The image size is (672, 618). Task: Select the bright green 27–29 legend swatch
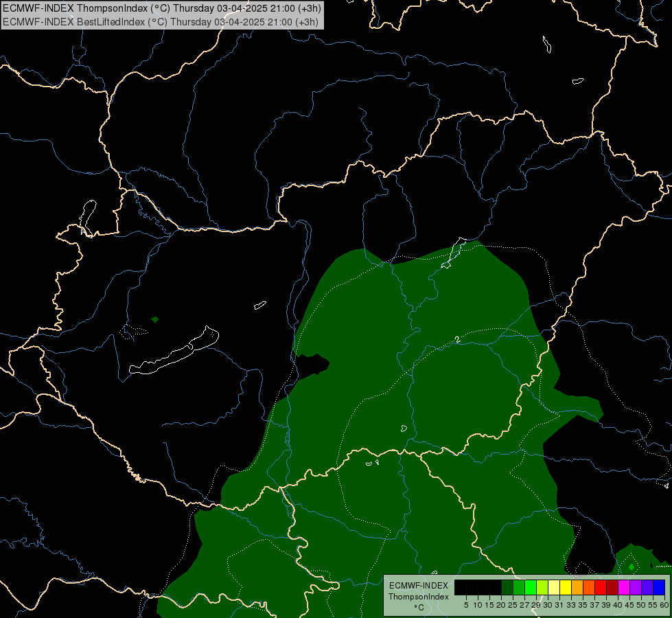pyautogui.click(x=531, y=587)
